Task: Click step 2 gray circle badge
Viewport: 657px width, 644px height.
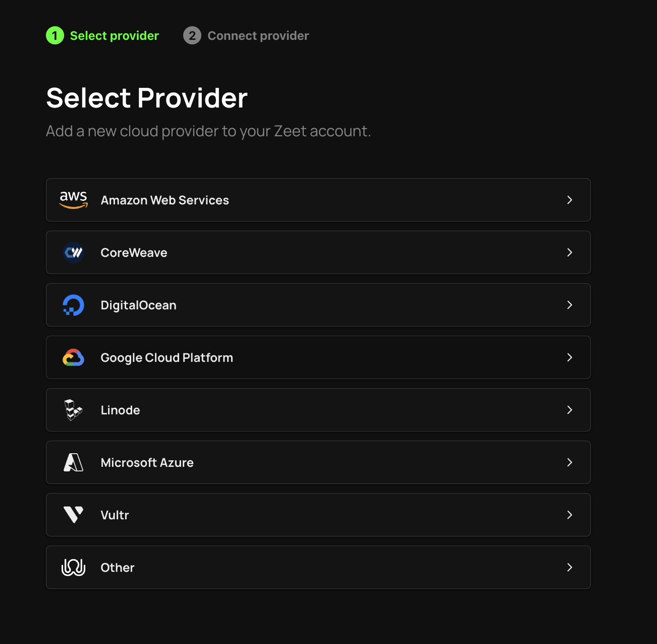Action: (192, 35)
